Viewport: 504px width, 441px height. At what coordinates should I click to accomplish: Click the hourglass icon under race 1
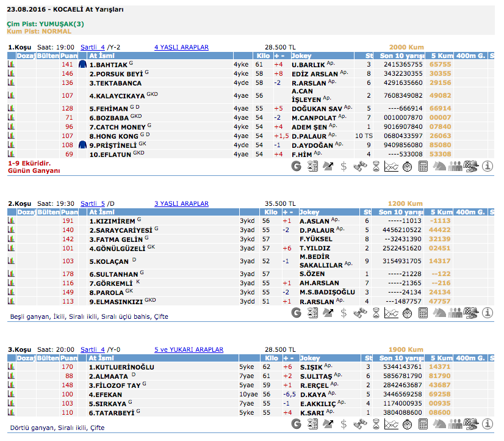375,166
